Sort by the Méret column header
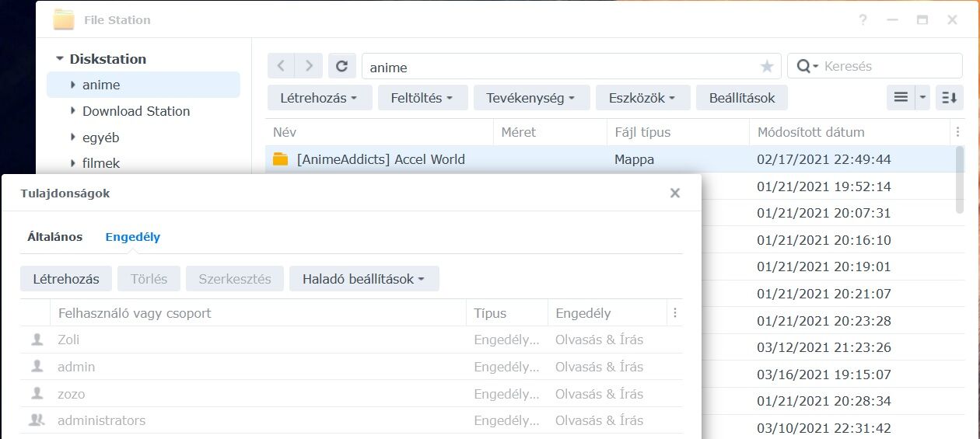This screenshot has width=980, height=439. click(x=550, y=132)
